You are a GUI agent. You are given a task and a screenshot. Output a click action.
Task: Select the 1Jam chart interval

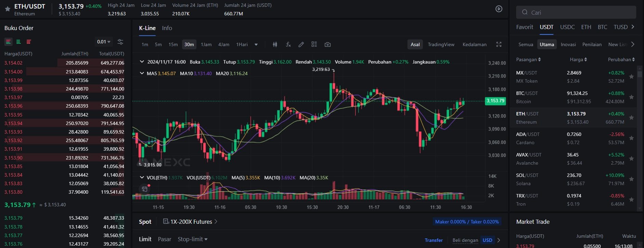pyautogui.click(x=206, y=44)
